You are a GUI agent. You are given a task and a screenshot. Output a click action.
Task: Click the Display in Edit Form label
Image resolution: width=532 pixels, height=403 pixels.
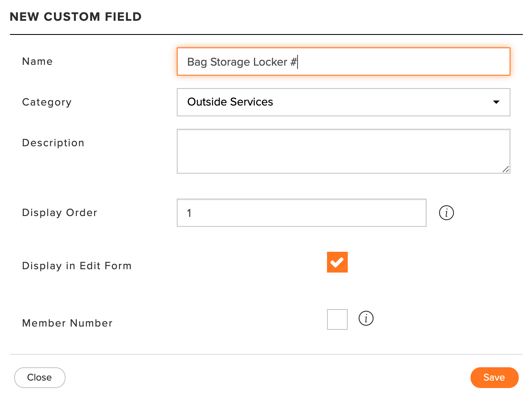point(77,266)
